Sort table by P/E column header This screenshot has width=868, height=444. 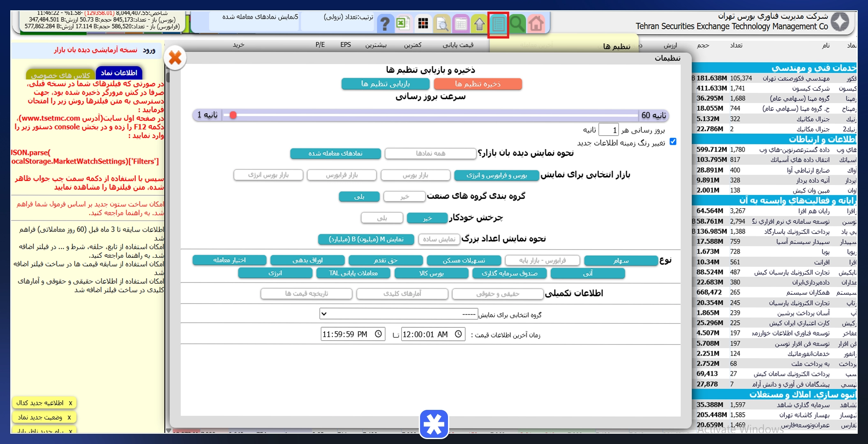(x=320, y=45)
